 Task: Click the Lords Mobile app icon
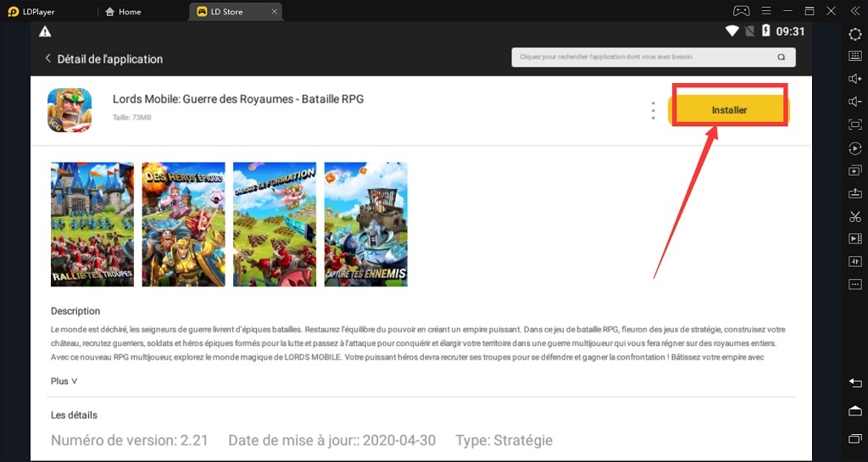[x=70, y=110]
